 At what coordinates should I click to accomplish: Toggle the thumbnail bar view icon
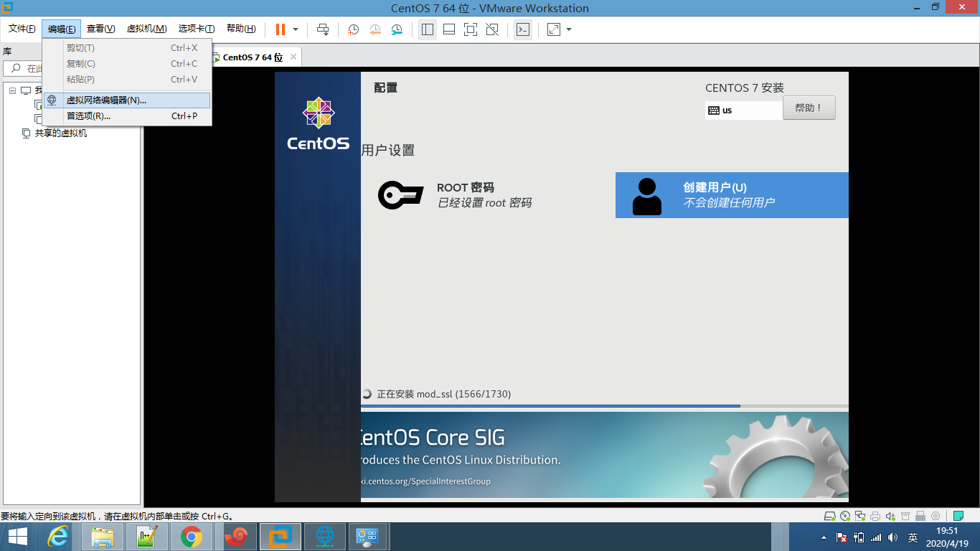coord(449,29)
